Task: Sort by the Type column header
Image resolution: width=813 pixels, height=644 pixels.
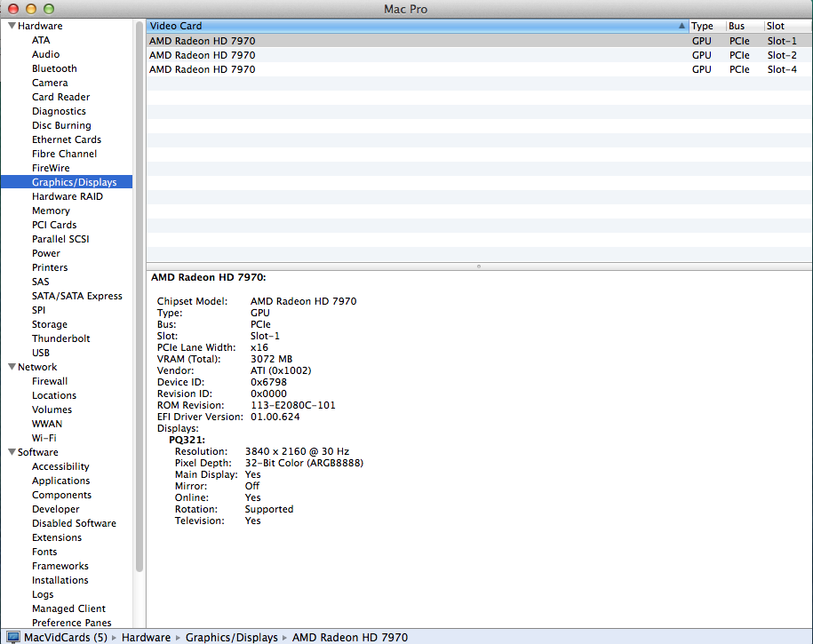Action: 707,26
